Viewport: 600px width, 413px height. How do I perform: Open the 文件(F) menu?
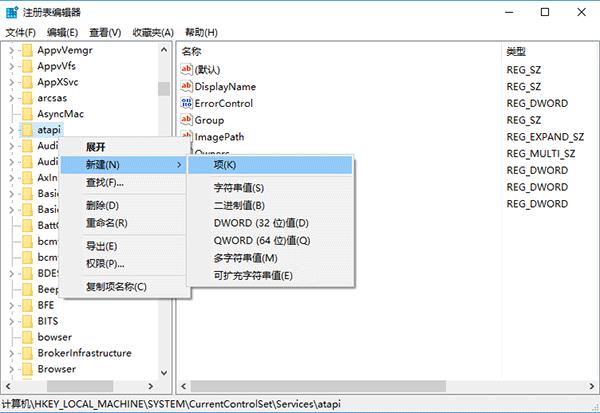coord(20,32)
